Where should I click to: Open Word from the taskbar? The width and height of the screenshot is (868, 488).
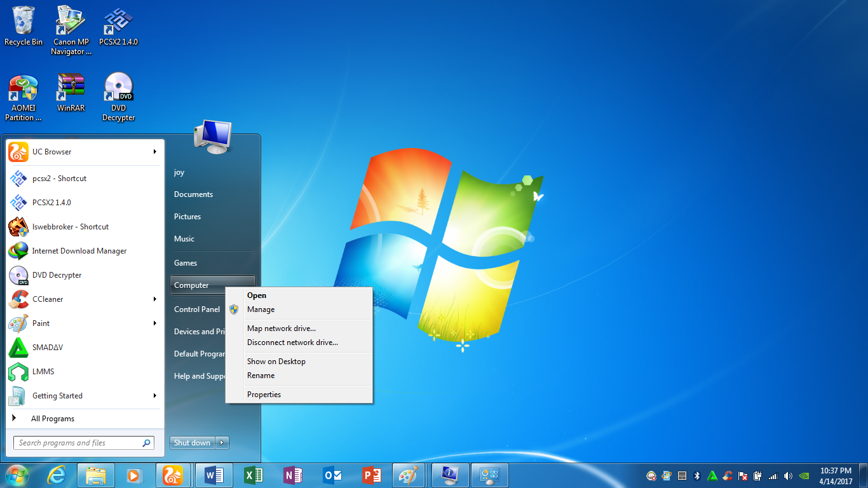[x=214, y=475]
